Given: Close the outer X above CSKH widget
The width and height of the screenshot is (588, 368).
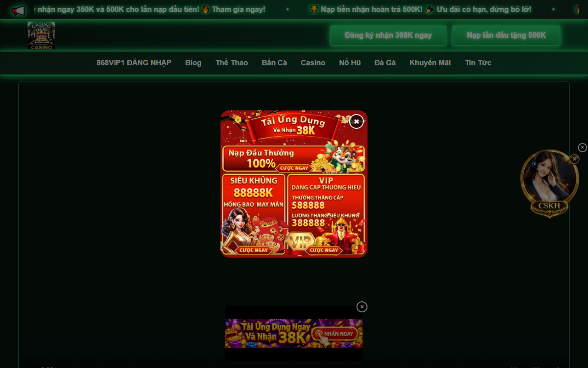Looking at the screenshot, I should click(582, 148).
